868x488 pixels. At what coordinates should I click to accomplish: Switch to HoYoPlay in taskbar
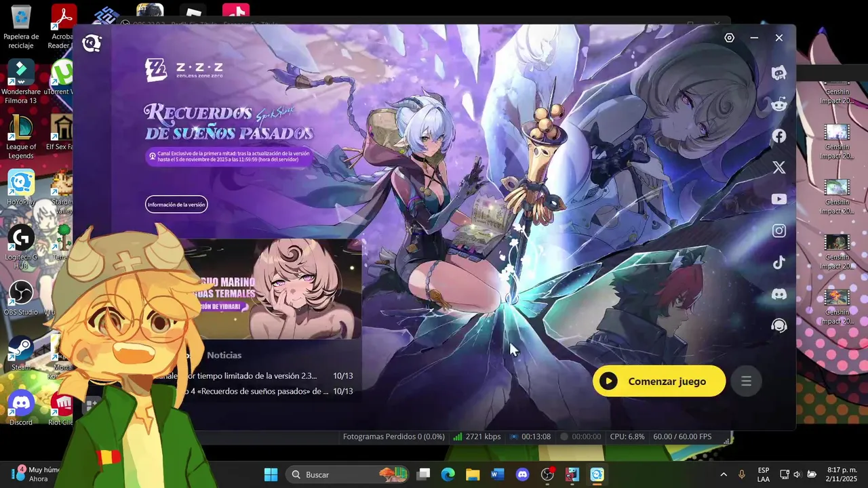(x=597, y=474)
